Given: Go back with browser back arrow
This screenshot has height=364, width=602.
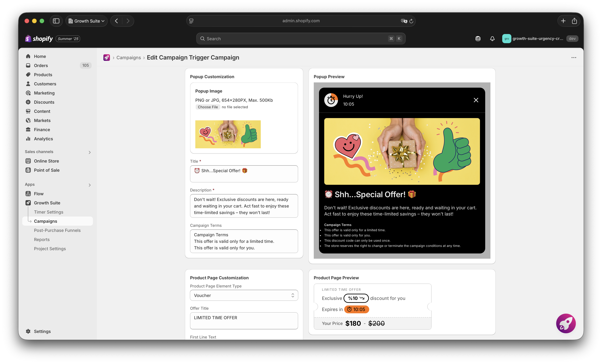Looking at the screenshot, I should [x=116, y=21].
